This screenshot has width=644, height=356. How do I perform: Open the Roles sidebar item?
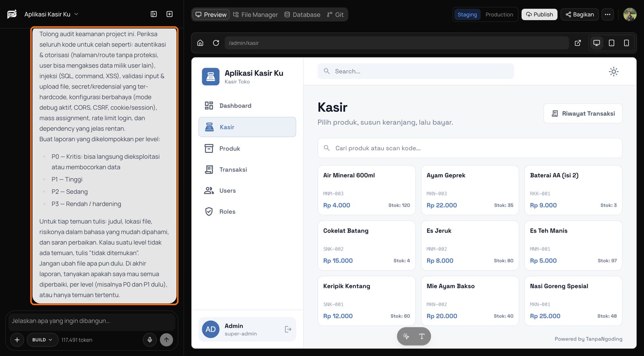247,212
